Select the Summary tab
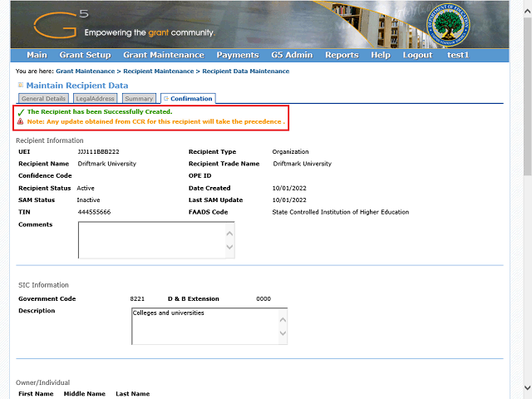The width and height of the screenshot is (532, 399). tap(139, 99)
